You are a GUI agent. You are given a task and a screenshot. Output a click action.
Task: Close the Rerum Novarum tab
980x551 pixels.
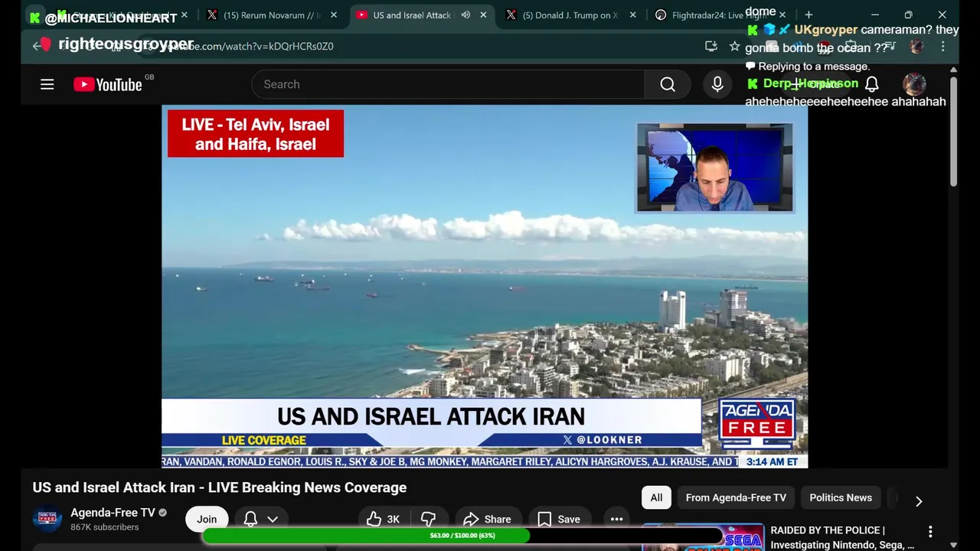tap(334, 15)
